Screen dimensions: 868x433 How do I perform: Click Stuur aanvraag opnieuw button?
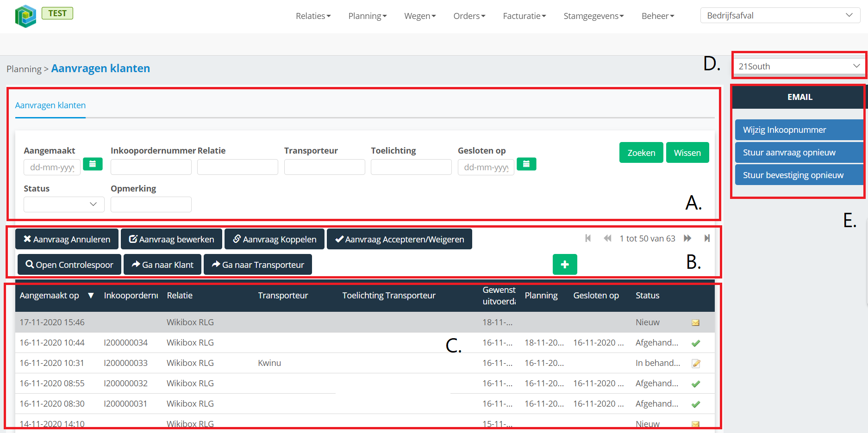[799, 153]
